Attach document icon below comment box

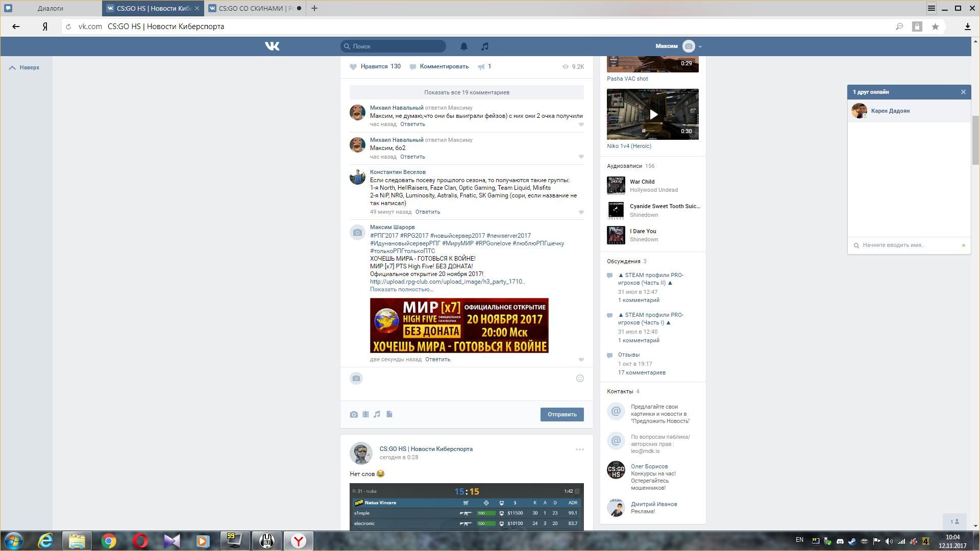click(389, 414)
